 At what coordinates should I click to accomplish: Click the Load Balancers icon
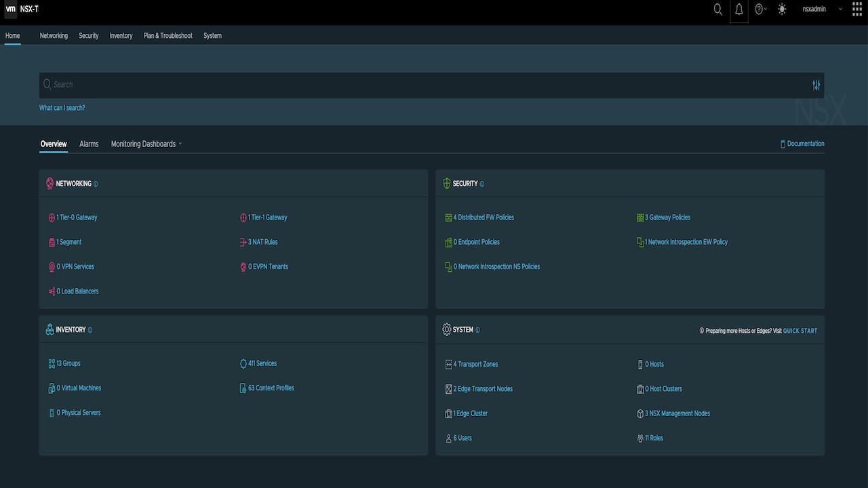(x=52, y=291)
